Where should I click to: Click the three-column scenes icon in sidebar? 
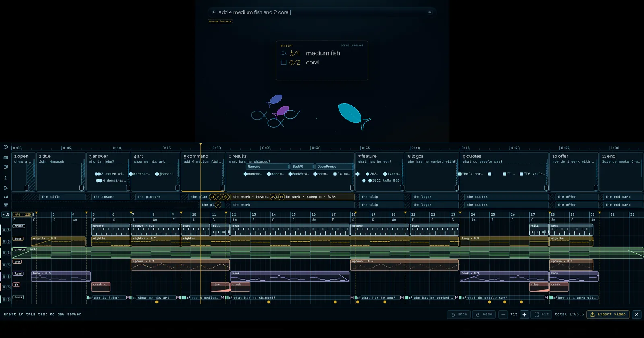pyautogui.click(x=6, y=157)
